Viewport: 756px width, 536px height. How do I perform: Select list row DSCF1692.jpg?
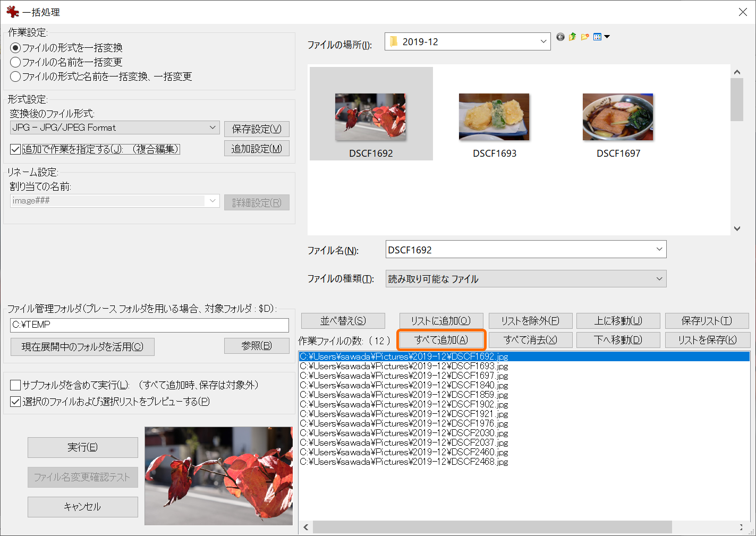coord(524,356)
